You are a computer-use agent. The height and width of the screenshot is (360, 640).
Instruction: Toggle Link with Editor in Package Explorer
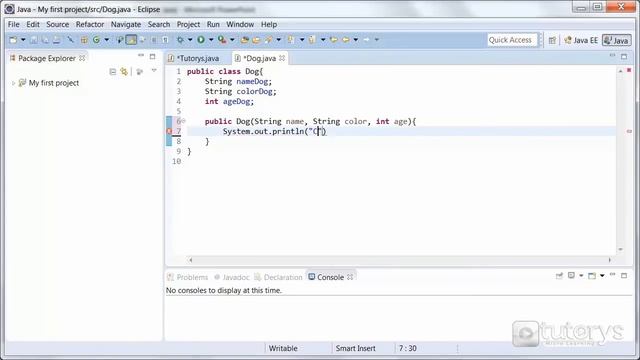pyautogui.click(x=124, y=72)
